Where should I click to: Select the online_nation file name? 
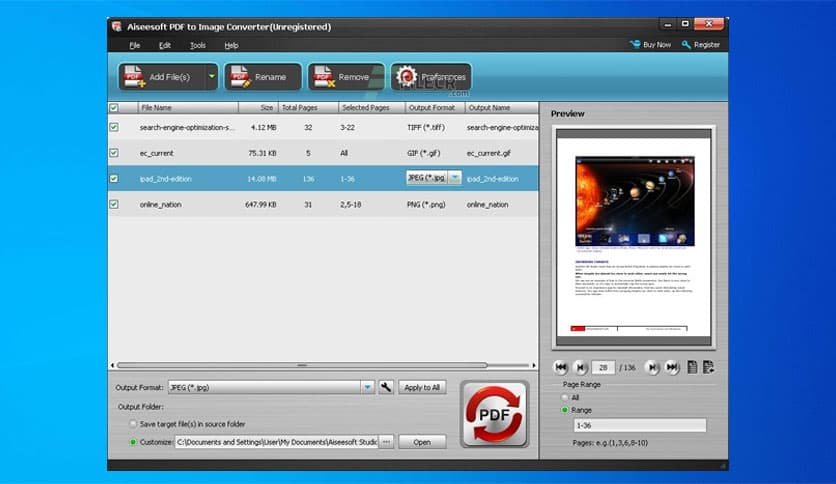pyautogui.click(x=160, y=204)
